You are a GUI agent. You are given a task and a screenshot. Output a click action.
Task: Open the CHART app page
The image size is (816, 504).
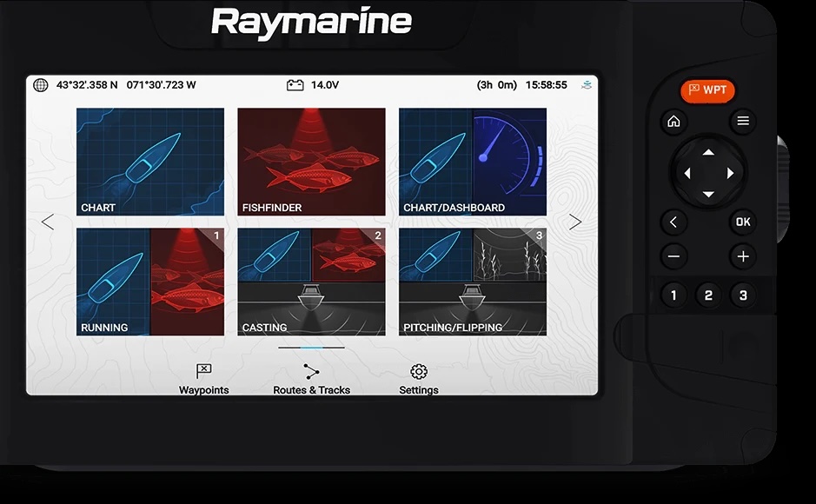point(150,162)
